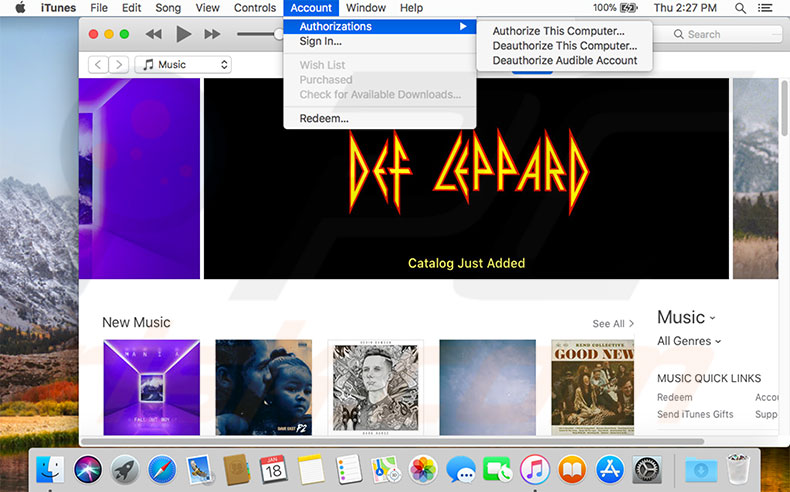
Task: Expand the Music category heading dropdown
Action: coord(686,318)
